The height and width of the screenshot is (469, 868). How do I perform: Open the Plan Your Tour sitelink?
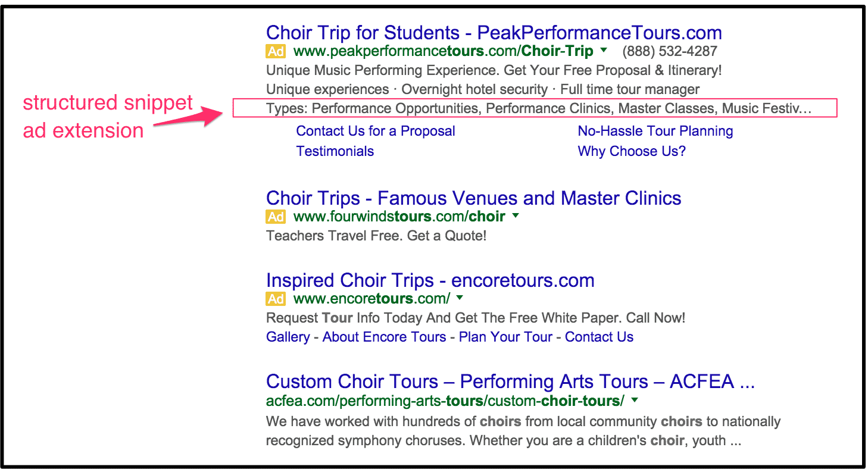point(505,337)
